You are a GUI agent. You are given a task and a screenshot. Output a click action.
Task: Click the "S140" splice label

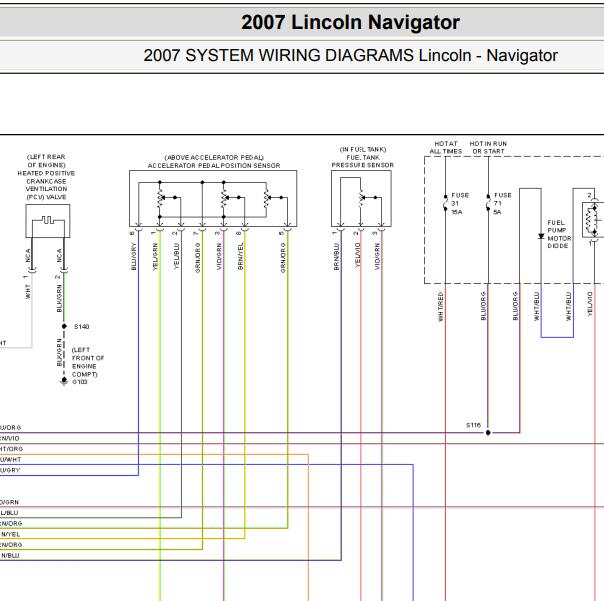[82, 327]
